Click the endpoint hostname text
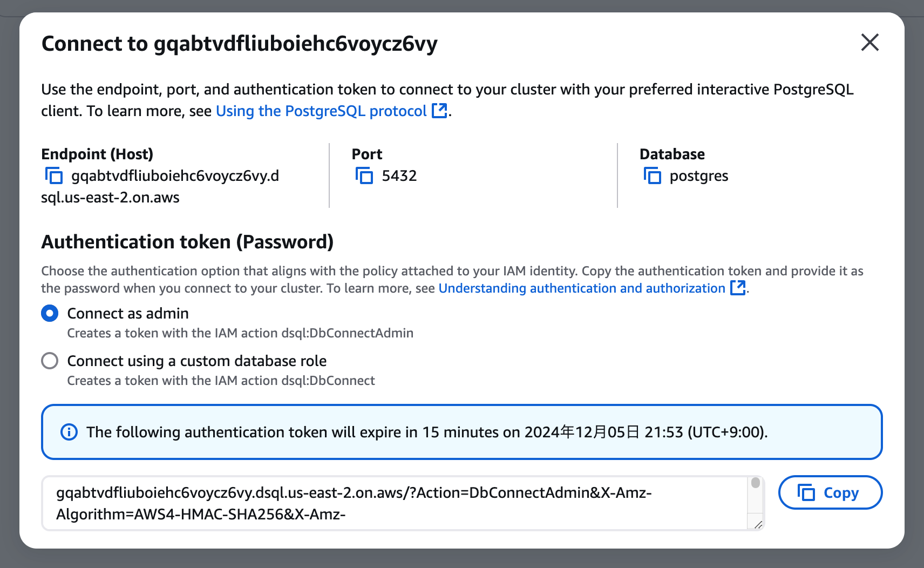 pyautogui.click(x=175, y=176)
